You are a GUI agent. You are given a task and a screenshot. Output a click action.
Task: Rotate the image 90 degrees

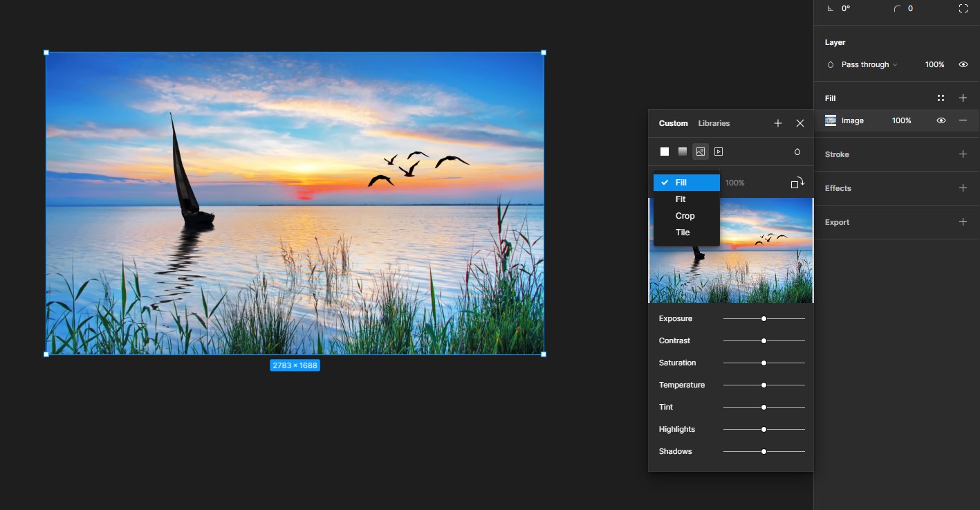797,183
